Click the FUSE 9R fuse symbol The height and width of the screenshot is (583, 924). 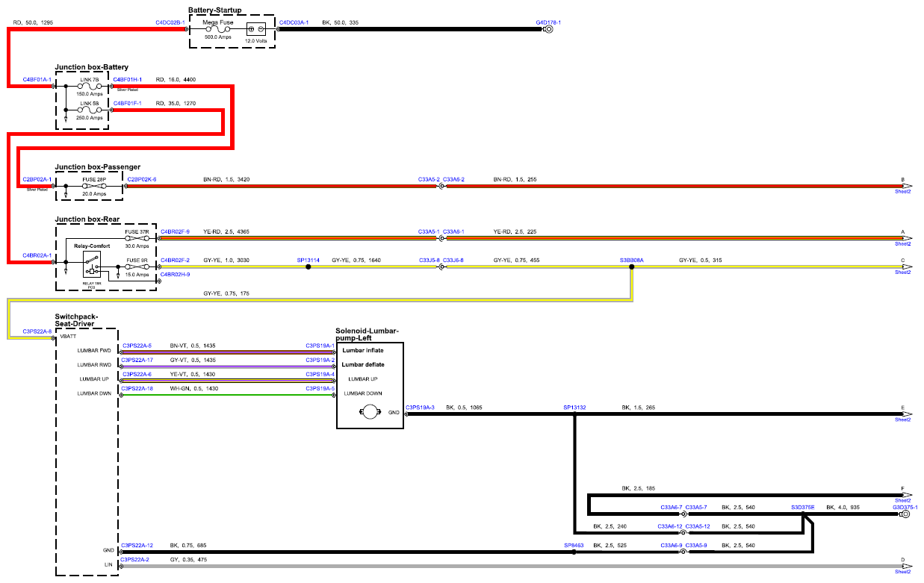pyautogui.click(x=136, y=266)
